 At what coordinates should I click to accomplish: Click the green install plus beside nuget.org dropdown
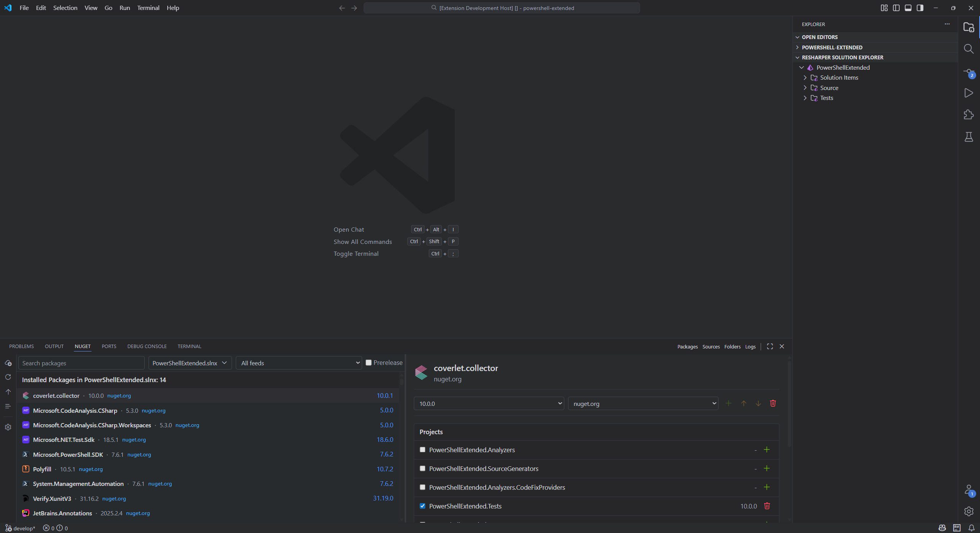pyautogui.click(x=728, y=403)
